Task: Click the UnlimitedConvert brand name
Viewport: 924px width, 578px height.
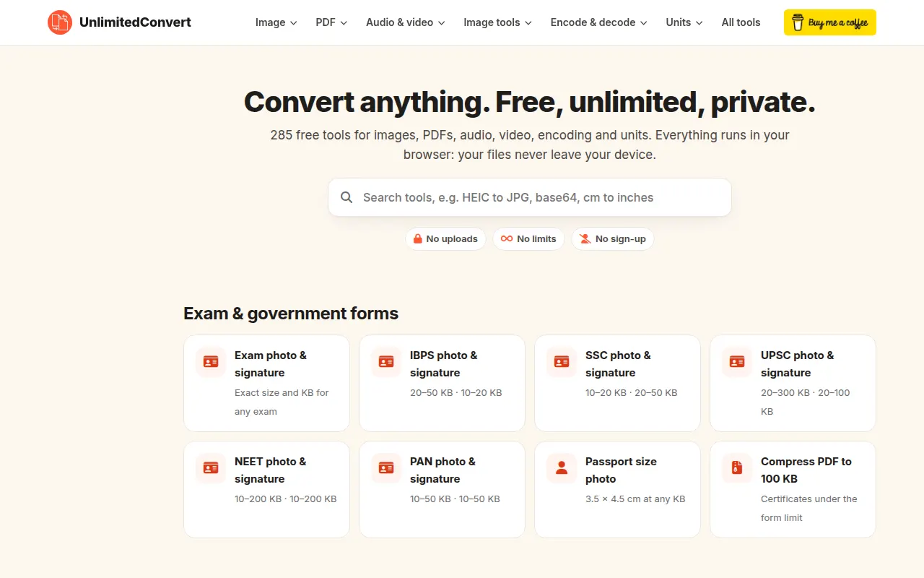Action: (x=135, y=22)
